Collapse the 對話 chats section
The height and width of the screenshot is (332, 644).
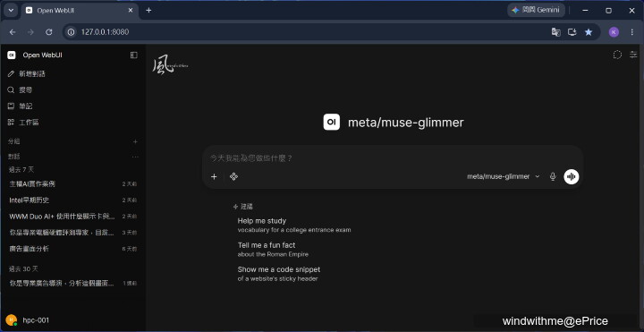(x=14, y=157)
